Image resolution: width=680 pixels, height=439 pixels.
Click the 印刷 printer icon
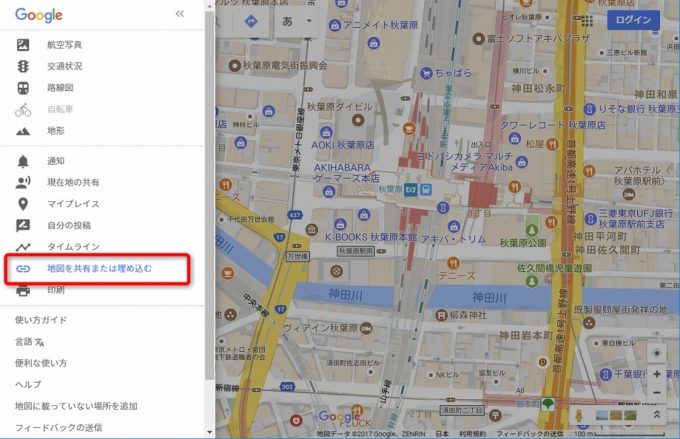pos(23,290)
